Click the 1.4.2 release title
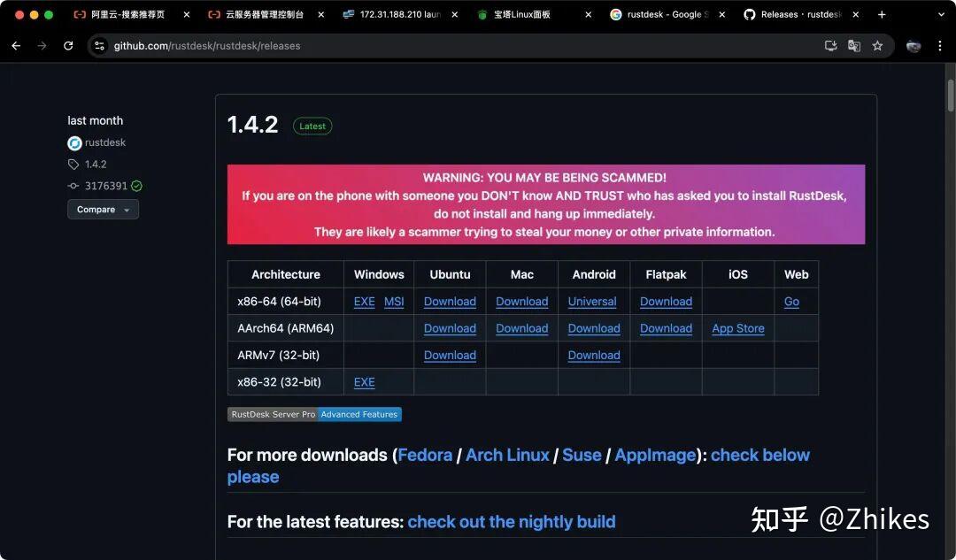956x560 pixels. tap(253, 125)
